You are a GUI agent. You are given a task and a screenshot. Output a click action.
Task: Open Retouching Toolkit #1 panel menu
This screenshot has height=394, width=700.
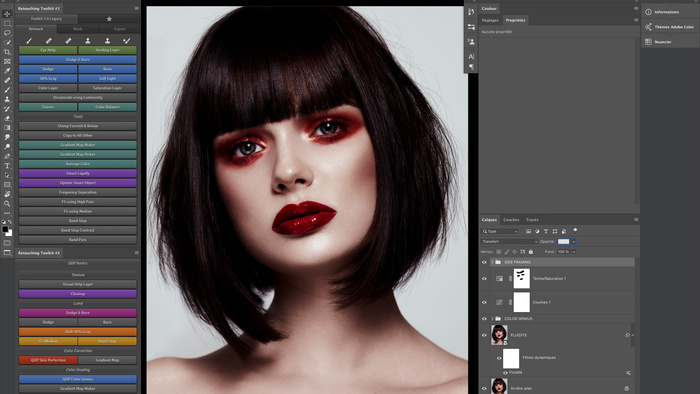pos(136,8)
